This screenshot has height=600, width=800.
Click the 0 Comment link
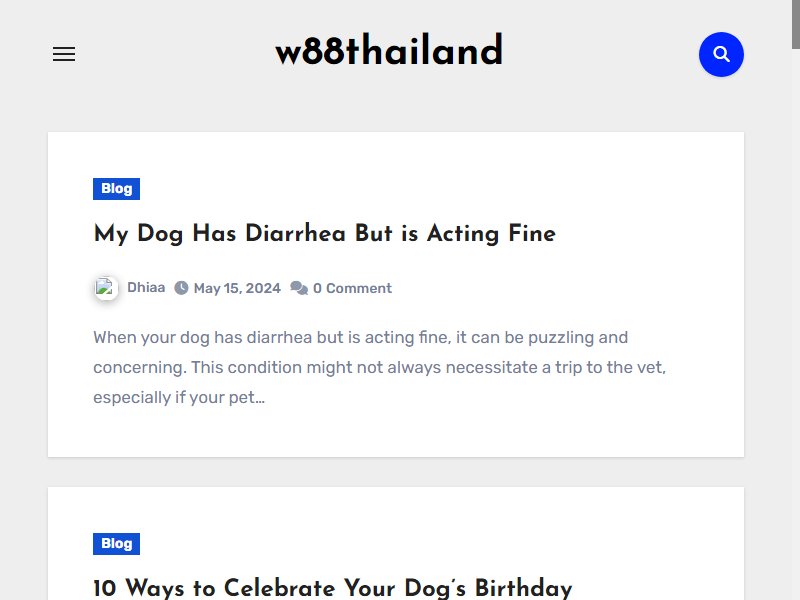[x=353, y=288]
